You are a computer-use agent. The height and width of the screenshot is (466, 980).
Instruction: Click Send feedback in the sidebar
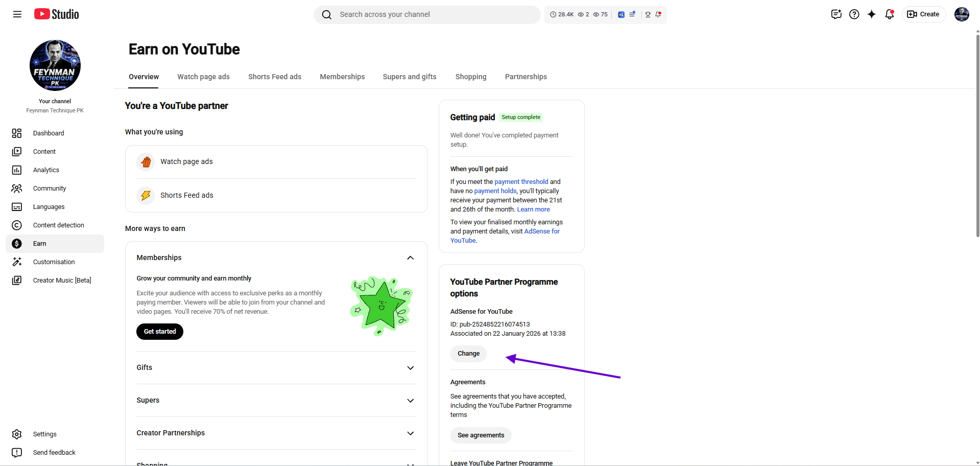55,453
